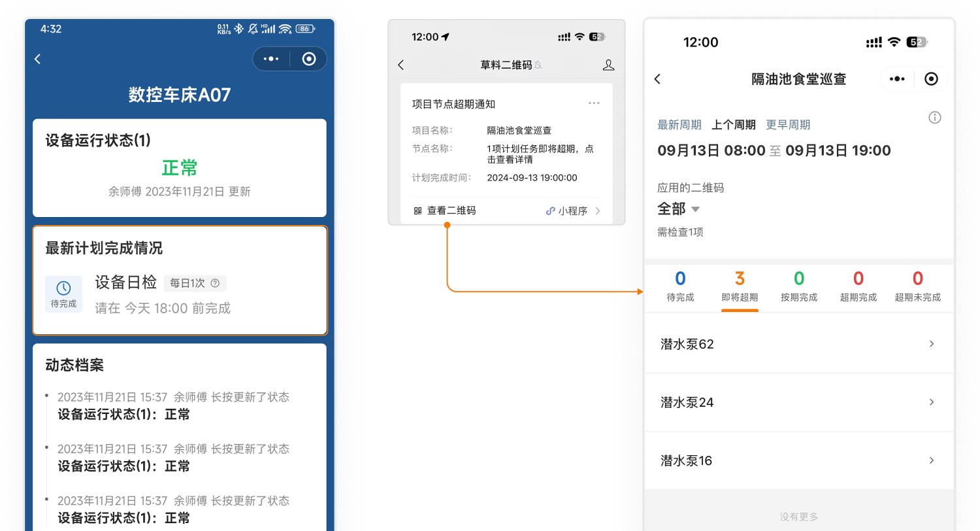
Task: Open the 潜水泵62 entry
Action: [x=798, y=344]
